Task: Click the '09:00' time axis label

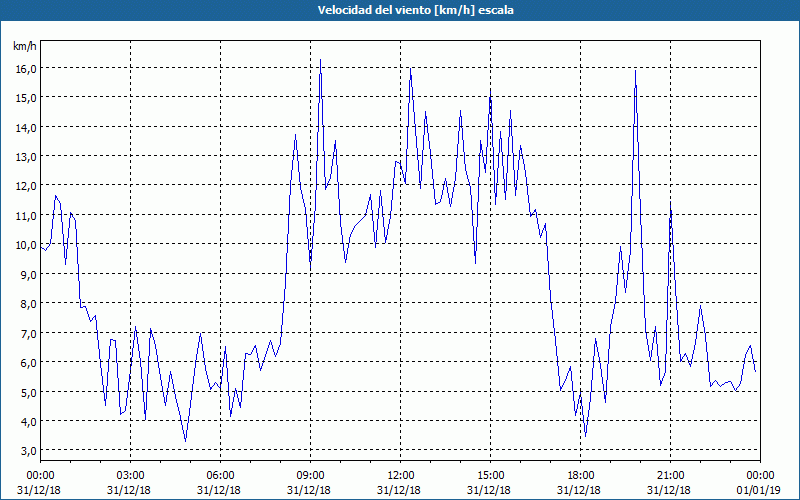Action: pos(309,476)
